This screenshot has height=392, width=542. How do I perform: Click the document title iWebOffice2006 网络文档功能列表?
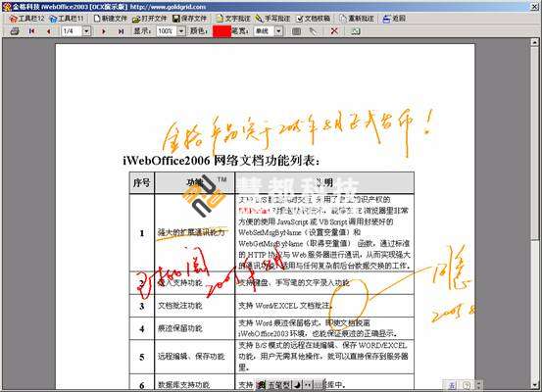222,161
